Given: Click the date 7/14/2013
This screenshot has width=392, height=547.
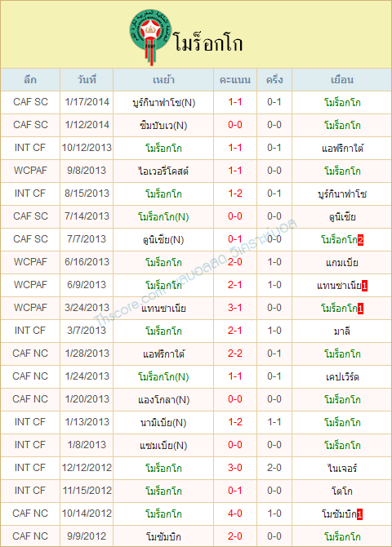Looking at the screenshot, I should coord(87,216).
